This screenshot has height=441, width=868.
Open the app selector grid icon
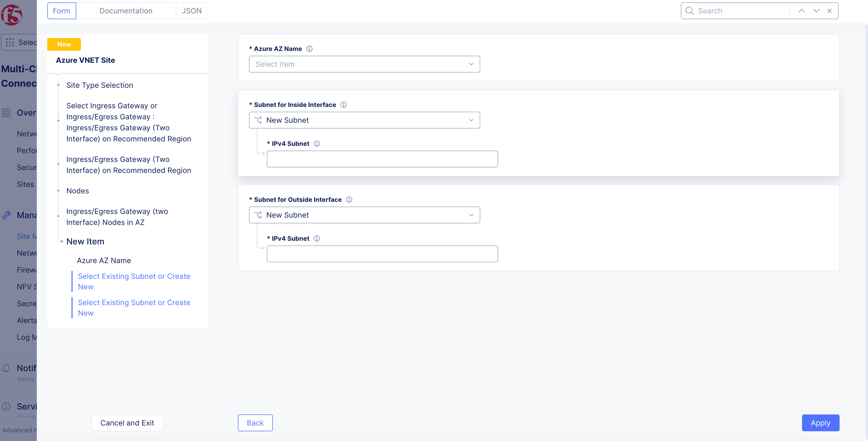[9, 42]
